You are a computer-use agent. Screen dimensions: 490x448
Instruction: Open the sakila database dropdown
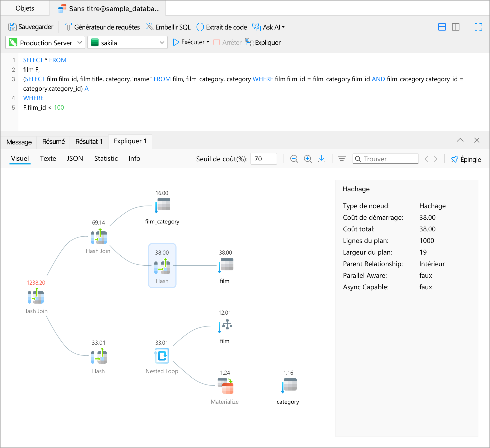pos(128,43)
